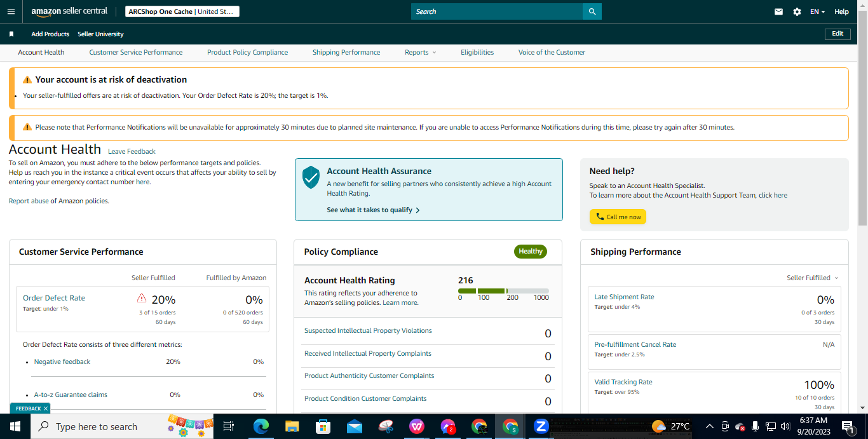Open the EN language dropdown
Viewport: 868px width, 439px height.
pyautogui.click(x=817, y=11)
